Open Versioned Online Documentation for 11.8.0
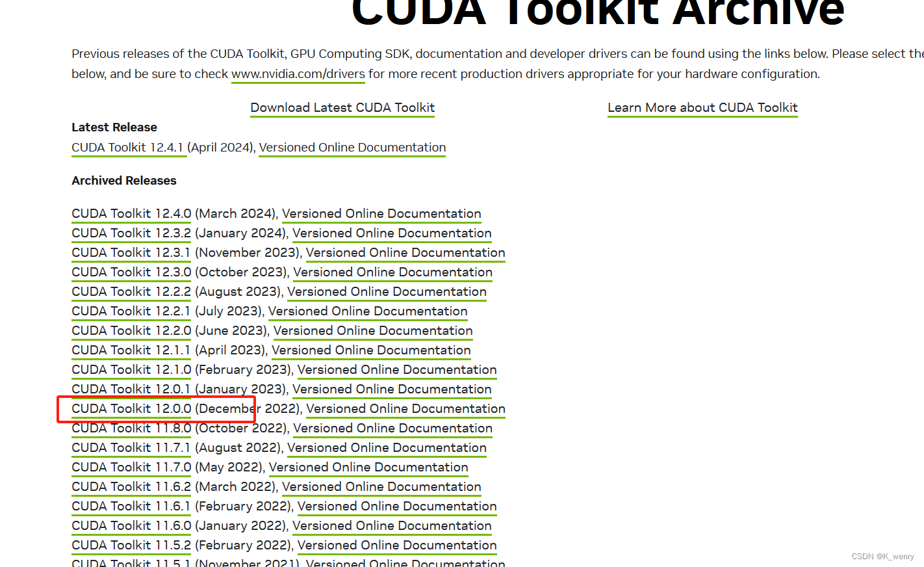 point(392,429)
